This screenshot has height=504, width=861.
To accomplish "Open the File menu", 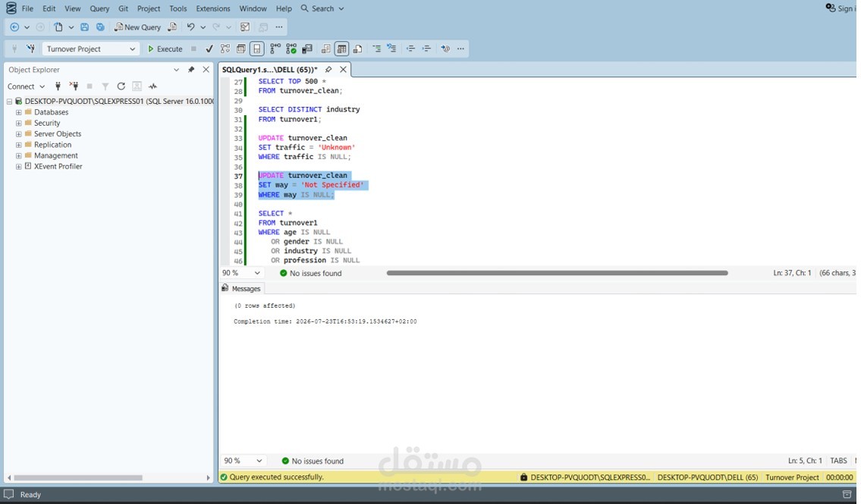I will (x=27, y=9).
